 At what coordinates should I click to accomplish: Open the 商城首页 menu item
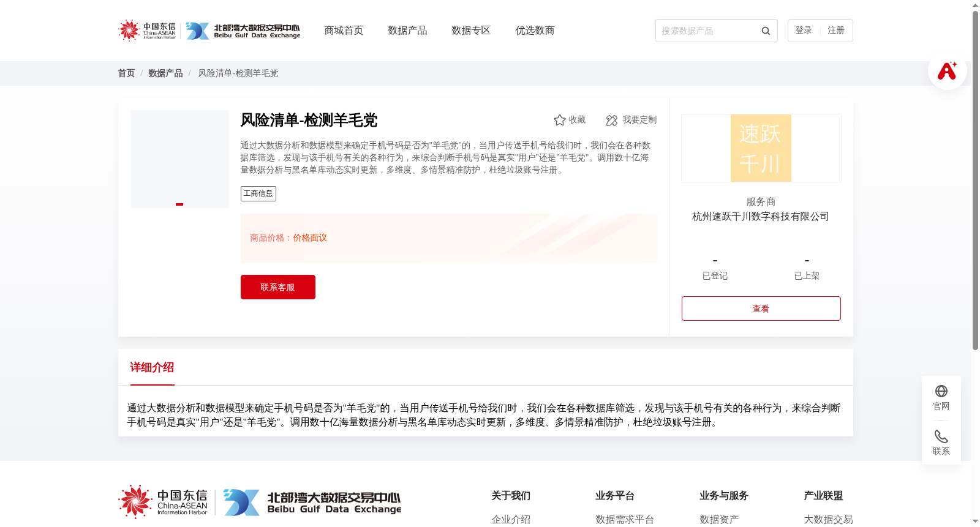344,31
